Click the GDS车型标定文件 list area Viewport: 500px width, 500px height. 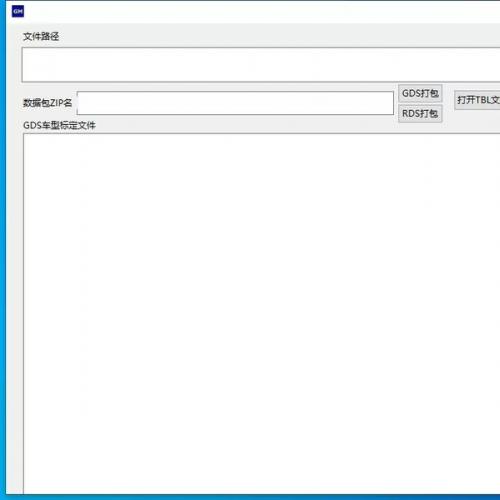tap(262, 313)
